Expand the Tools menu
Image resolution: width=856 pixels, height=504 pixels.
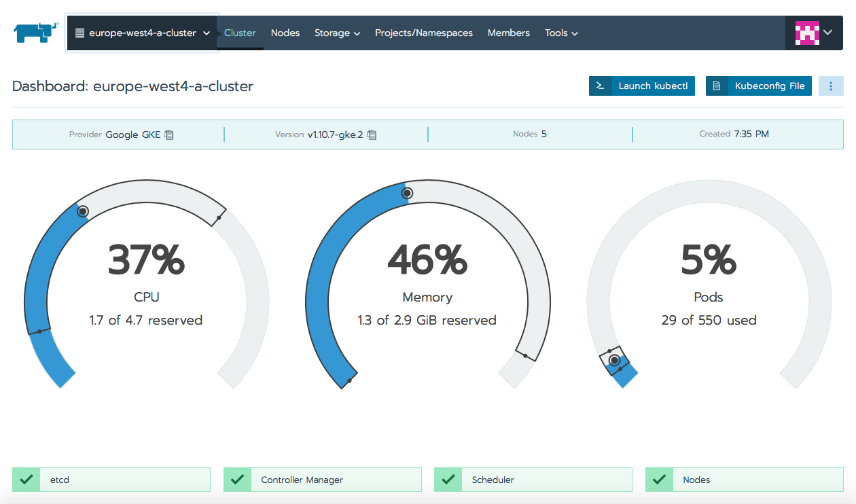pos(561,33)
